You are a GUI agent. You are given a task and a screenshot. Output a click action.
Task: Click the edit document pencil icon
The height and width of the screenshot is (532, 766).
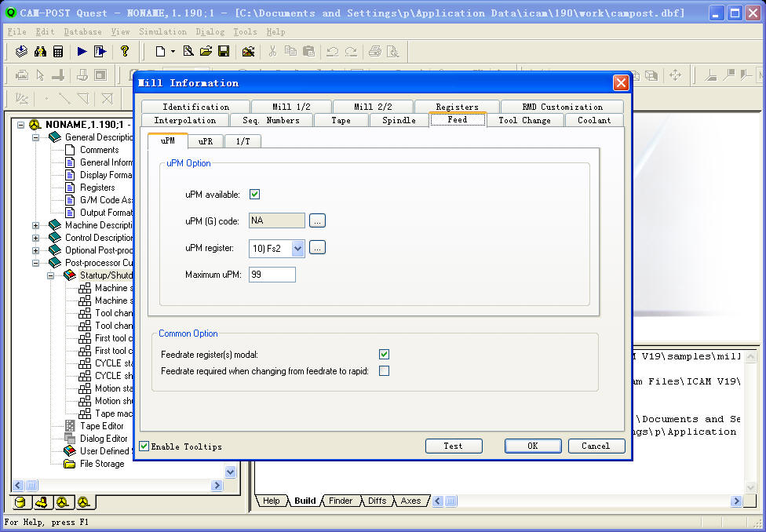pyautogui.click(x=188, y=51)
